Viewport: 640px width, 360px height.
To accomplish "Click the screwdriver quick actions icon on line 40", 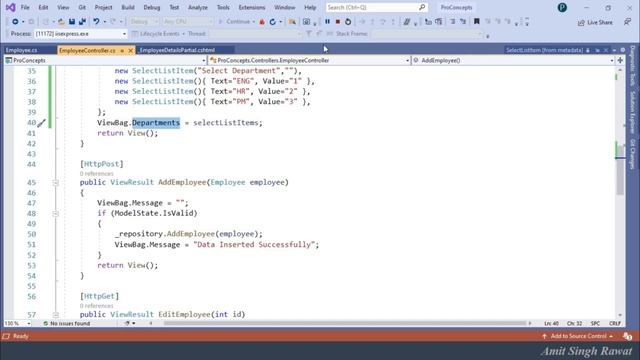I will (x=42, y=123).
